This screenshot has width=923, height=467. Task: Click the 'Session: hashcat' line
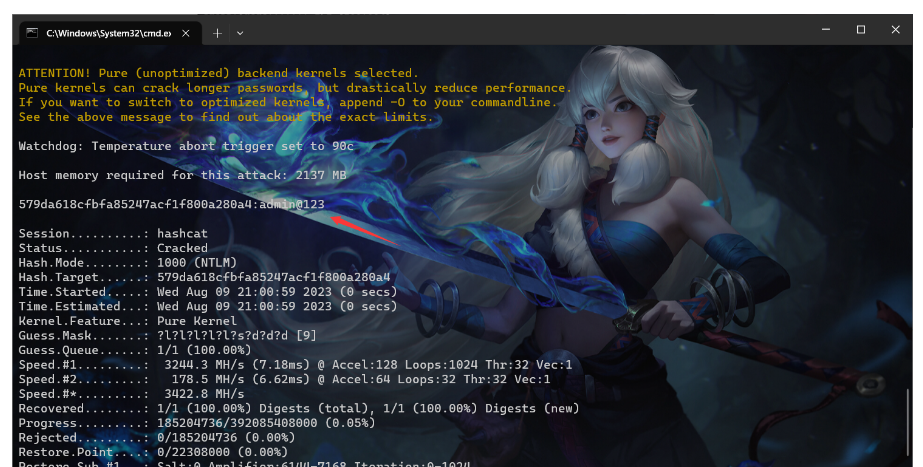113,234
